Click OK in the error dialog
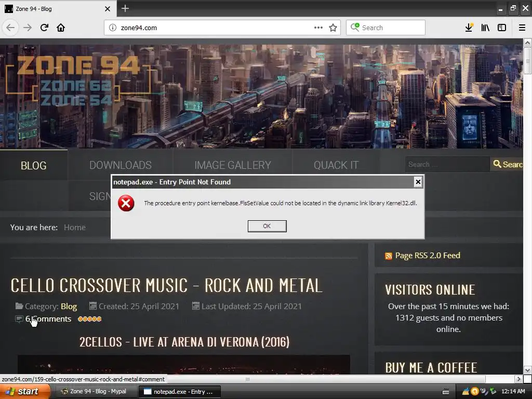The height and width of the screenshot is (399, 532). point(267,226)
